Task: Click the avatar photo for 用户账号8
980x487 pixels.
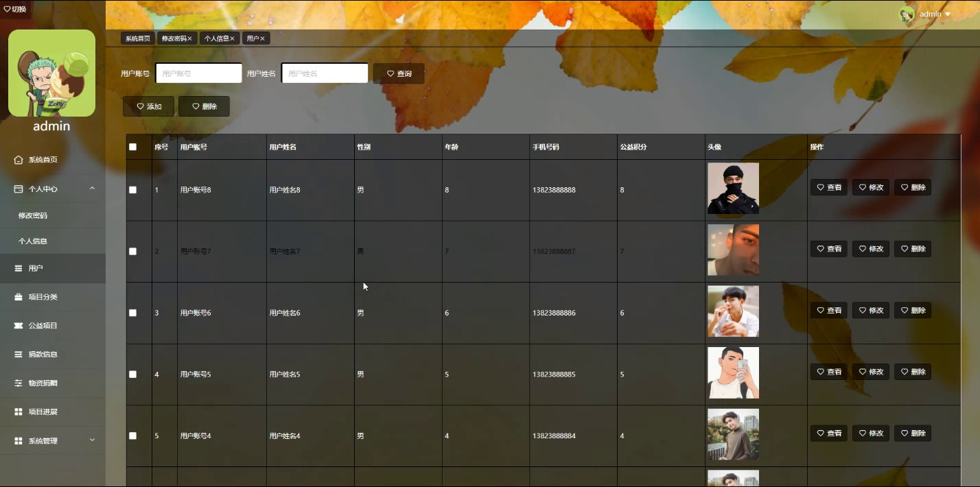Action: 733,188
